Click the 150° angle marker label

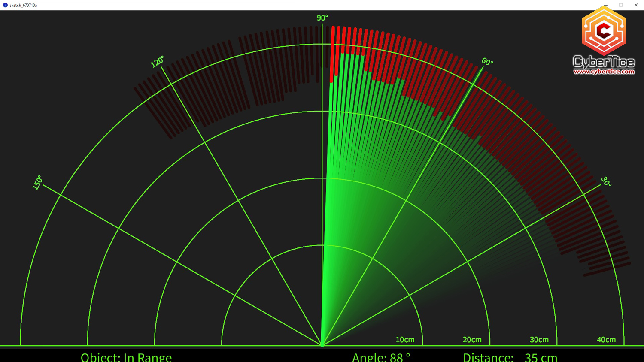click(x=37, y=183)
